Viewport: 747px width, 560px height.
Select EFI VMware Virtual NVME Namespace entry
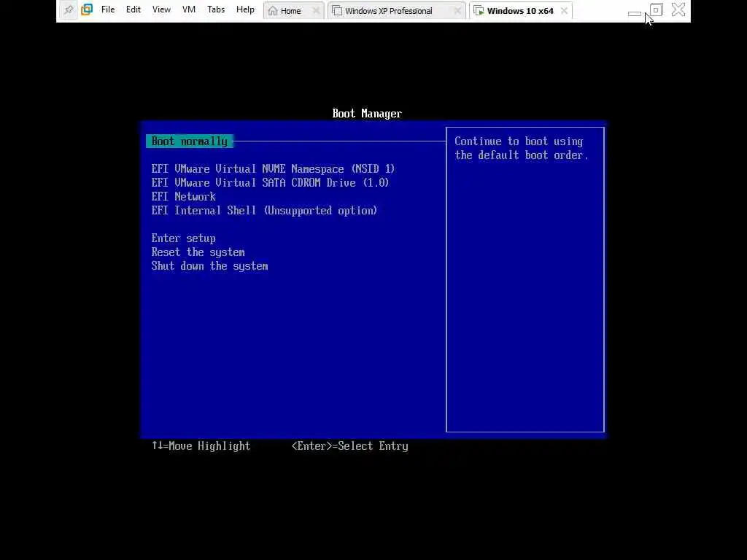click(273, 169)
